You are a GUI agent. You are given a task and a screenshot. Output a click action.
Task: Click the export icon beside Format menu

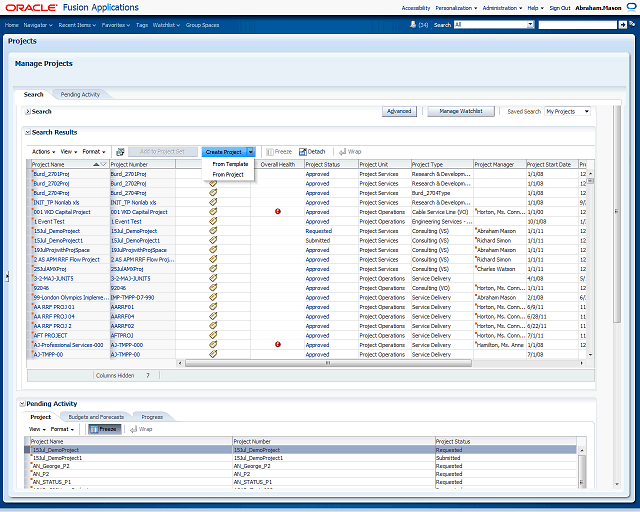(120, 151)
